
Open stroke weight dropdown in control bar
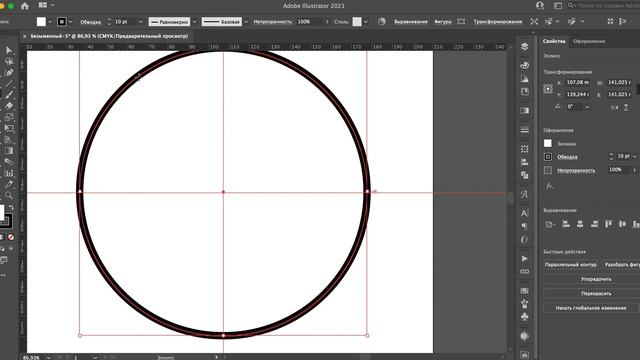click(x=141, y=22)
